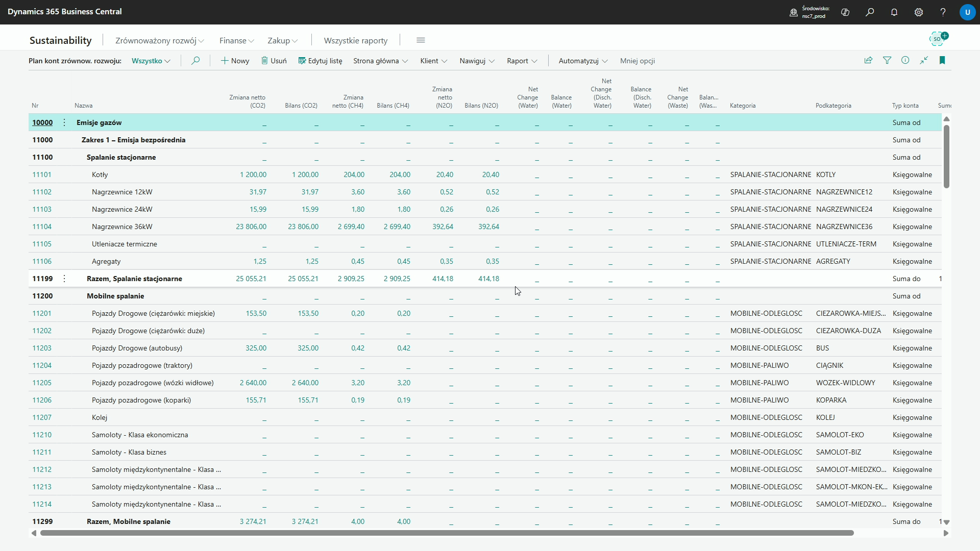Open the notifications bell
The height and width of the screenshot is (551, 980).
tap(894, 12)
